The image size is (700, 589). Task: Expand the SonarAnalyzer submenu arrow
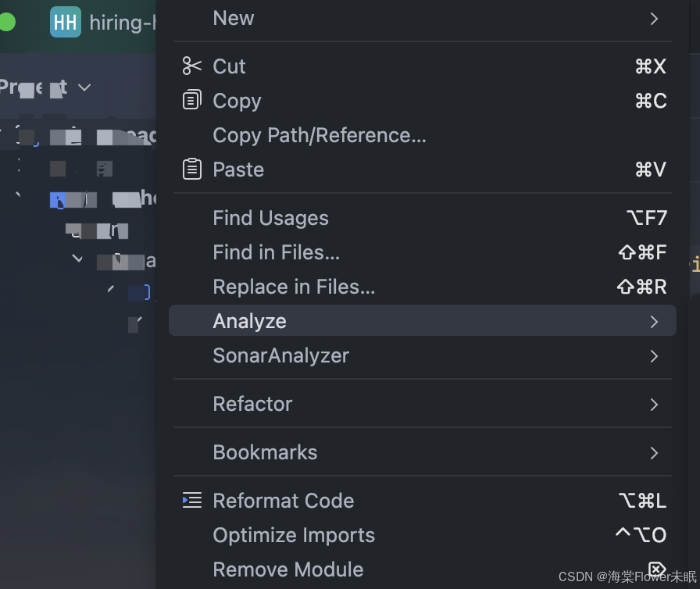[654, 356]
